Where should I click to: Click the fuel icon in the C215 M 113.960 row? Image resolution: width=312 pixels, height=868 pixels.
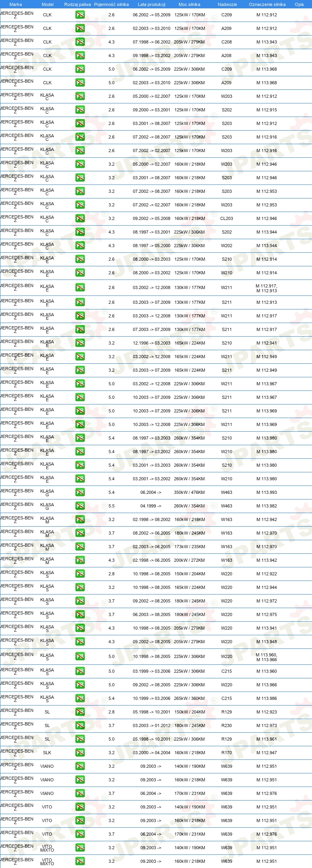click(x=80, y=671)
